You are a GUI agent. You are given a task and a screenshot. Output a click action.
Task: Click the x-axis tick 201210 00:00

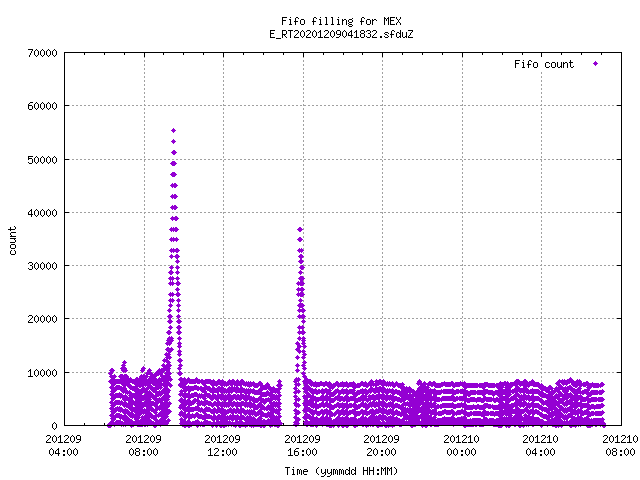point(461,446)
